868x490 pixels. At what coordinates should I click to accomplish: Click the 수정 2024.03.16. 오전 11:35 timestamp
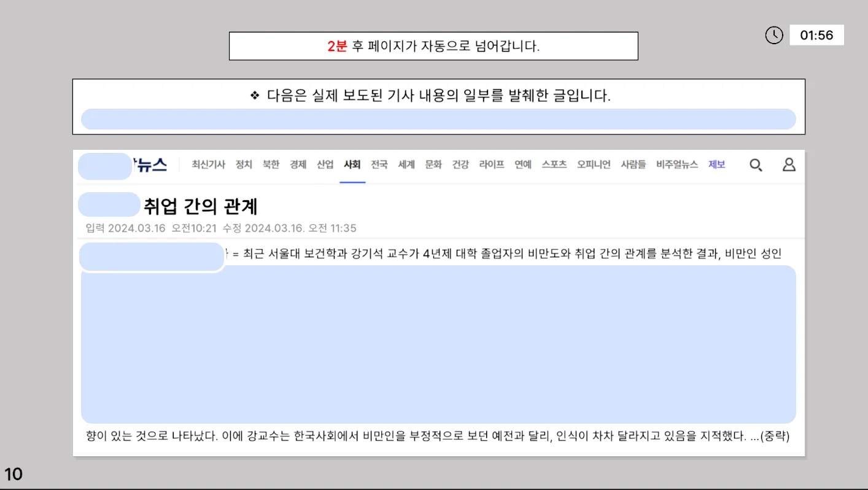289,228
